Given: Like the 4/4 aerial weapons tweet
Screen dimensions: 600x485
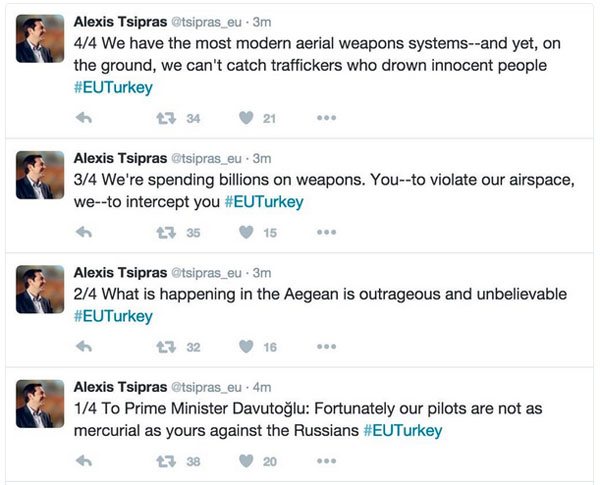Looking at the screenshot, I should pos(245,118).
